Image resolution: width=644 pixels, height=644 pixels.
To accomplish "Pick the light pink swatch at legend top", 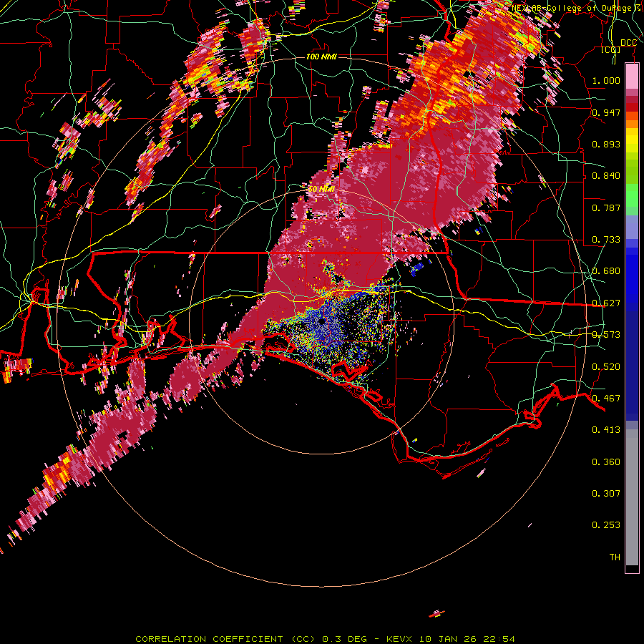I will click(x=632, y=77).
